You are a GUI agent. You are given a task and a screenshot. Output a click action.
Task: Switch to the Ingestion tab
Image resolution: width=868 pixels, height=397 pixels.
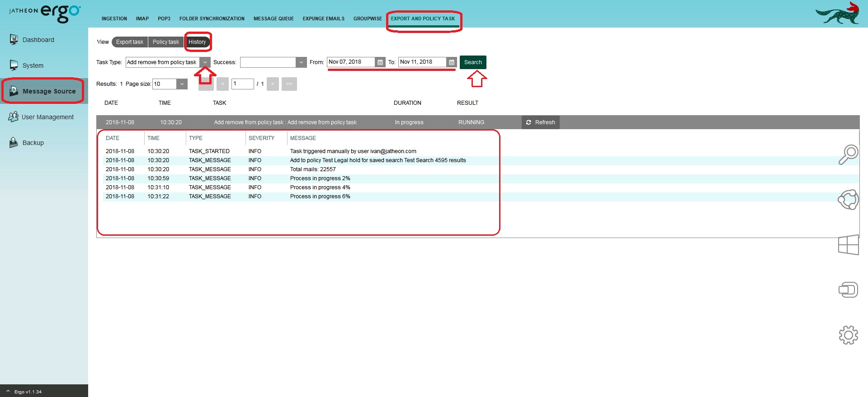pyautogui.click(x=114, y=19)
